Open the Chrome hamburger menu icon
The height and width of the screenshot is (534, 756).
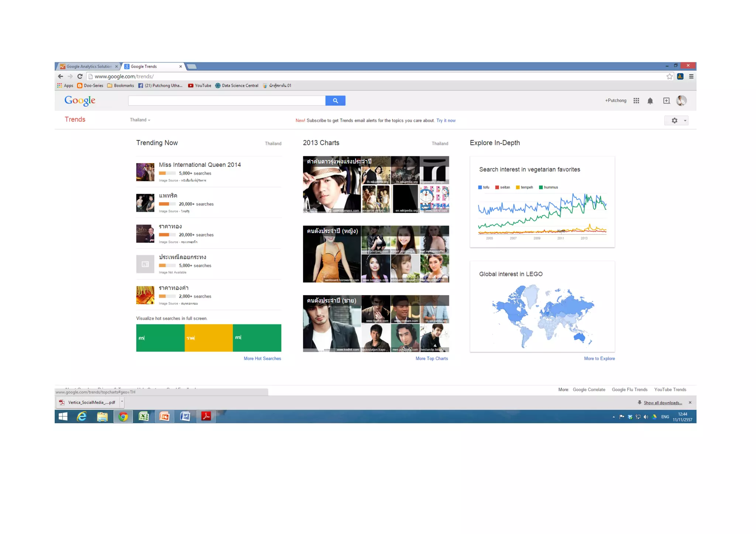(x=691, y=76)
